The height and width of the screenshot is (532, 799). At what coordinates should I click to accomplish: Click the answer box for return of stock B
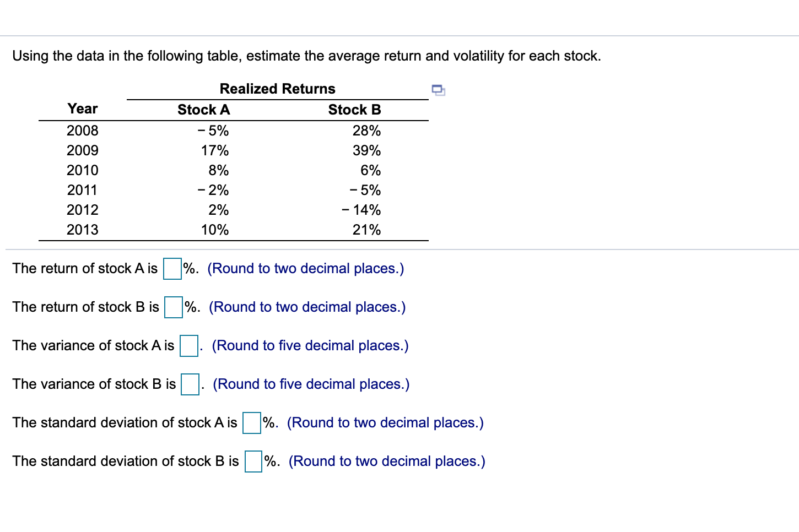pyautogui.click(x=173, y=308)
